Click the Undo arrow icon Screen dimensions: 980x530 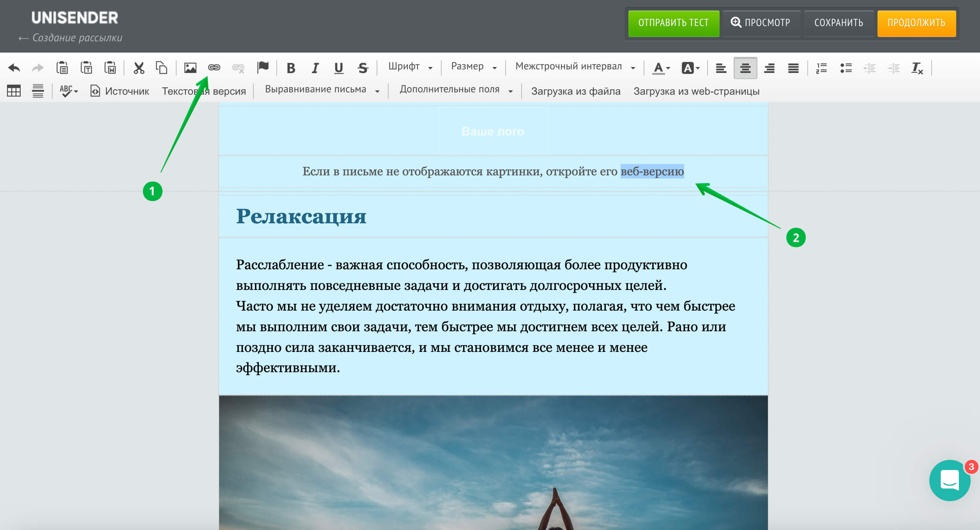14,68
